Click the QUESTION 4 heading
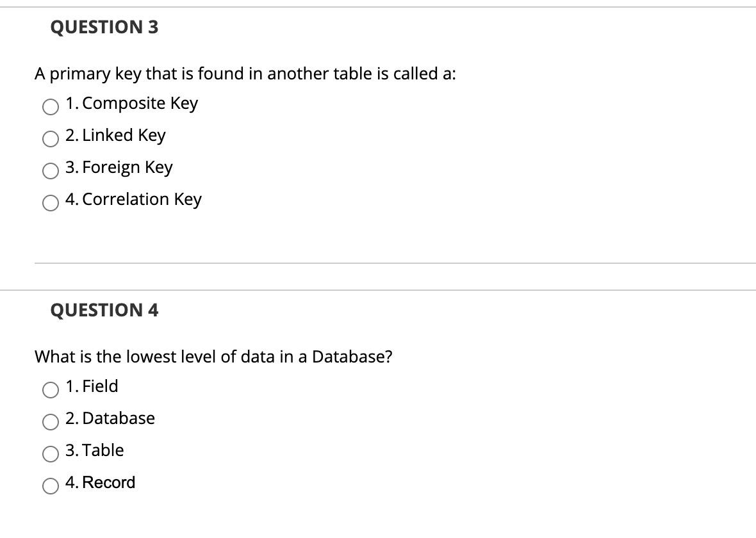The image size is (756, 538). click(x=104, y=310)
